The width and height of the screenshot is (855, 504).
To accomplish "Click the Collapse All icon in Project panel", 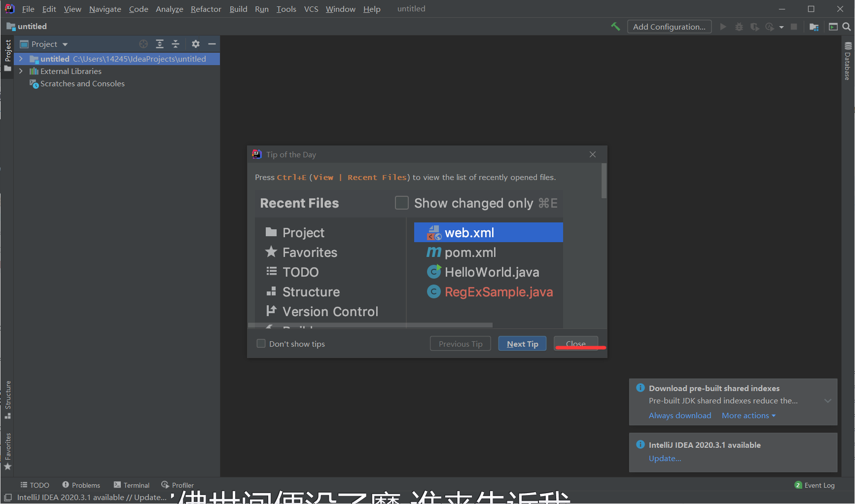I will coord(176,44).
